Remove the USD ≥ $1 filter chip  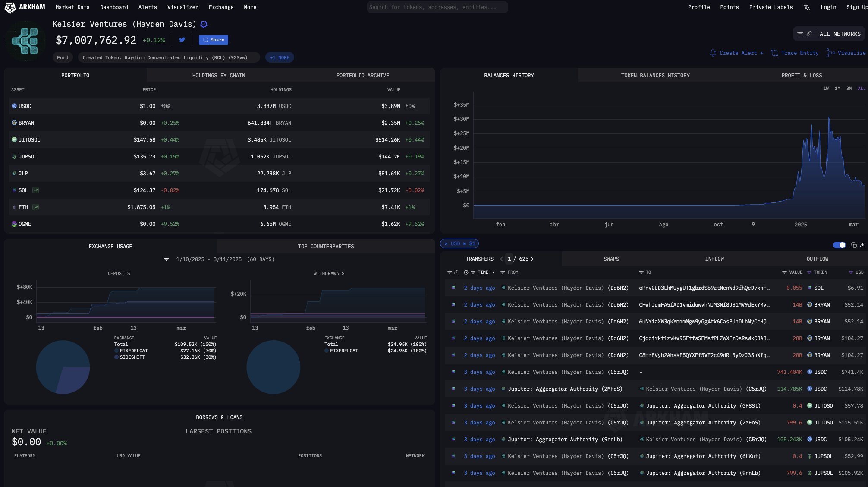point(446,244)
